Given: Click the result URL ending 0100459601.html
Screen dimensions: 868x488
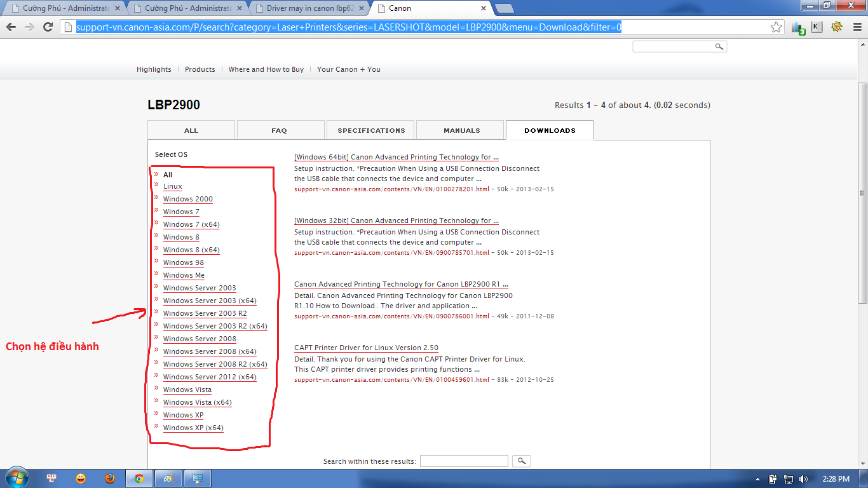Looking at the screenshot, I should [392, 380].
